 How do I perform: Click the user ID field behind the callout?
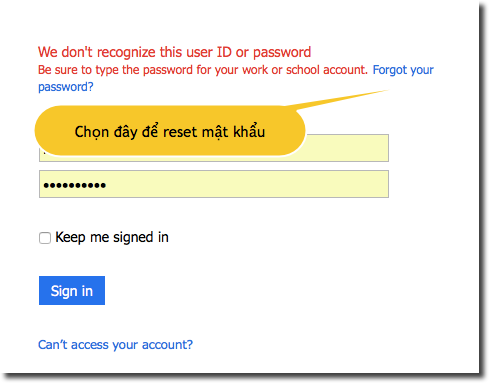(347, 148)
